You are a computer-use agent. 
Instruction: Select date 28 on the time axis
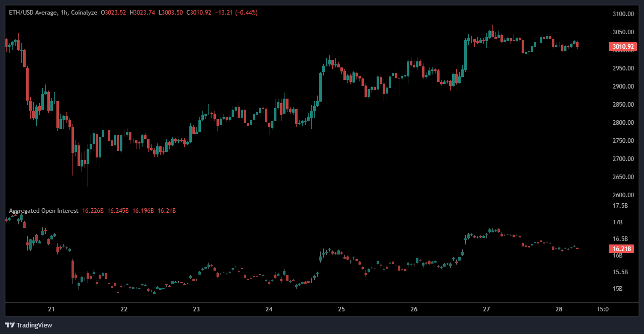pyautogui.click(x=559, y=309)
